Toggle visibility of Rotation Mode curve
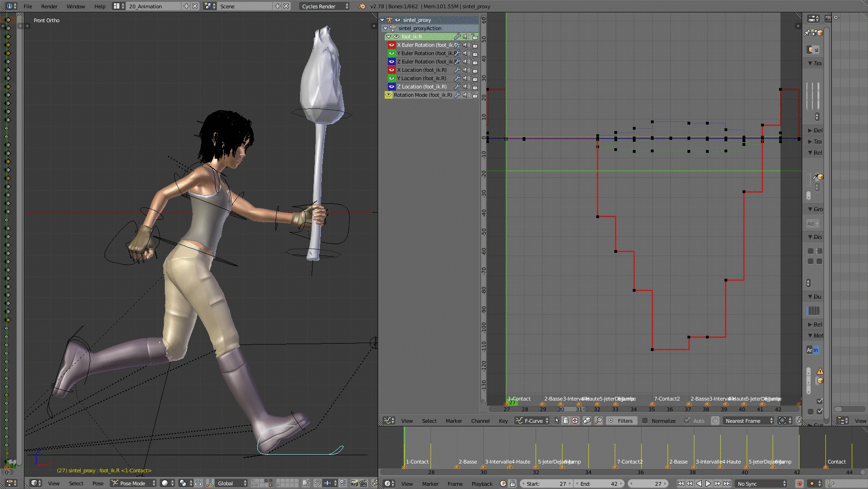The height and width of the screenshot is (489, 868). (x=388, y=95)
